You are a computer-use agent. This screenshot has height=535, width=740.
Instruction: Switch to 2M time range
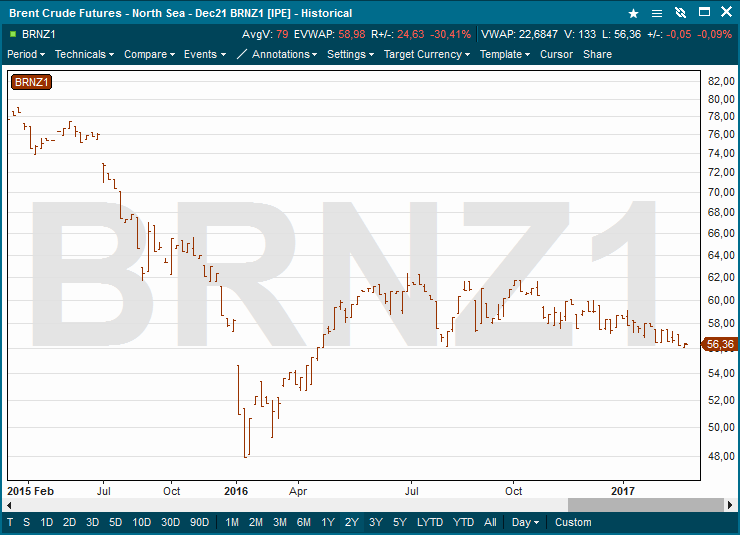pyautogui.click(x=256, y=522)
